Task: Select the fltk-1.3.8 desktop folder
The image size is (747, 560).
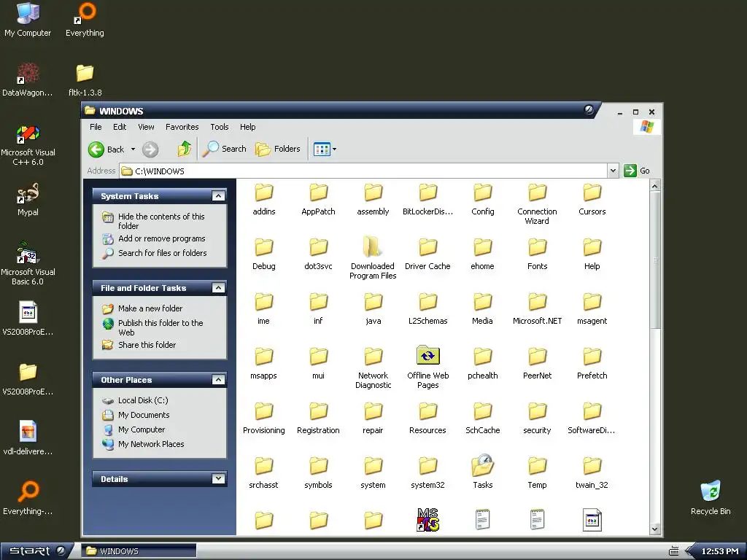Action: [85, 80]
